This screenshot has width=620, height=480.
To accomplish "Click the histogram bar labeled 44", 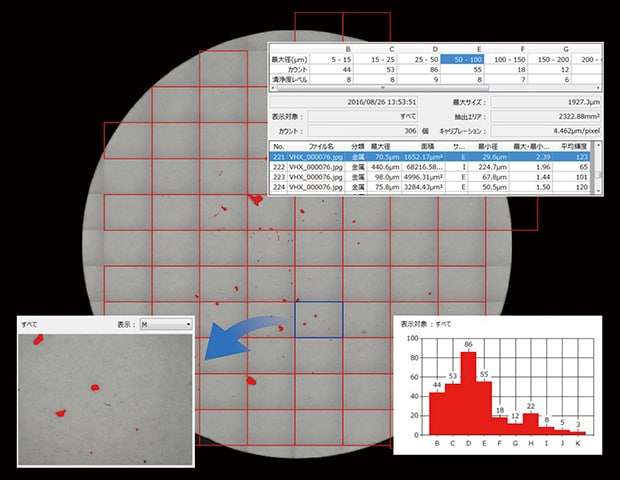I will [x=437, y=413].
